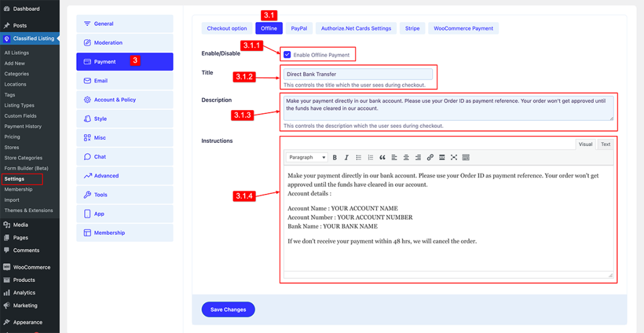The image size is (644, 333).
Task: Open Authorize.Net Cards Settings tab
Action: [x=356, y=28]
